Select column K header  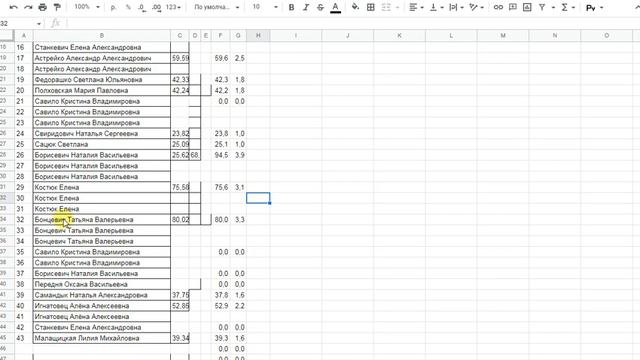[x=399, y=36]
